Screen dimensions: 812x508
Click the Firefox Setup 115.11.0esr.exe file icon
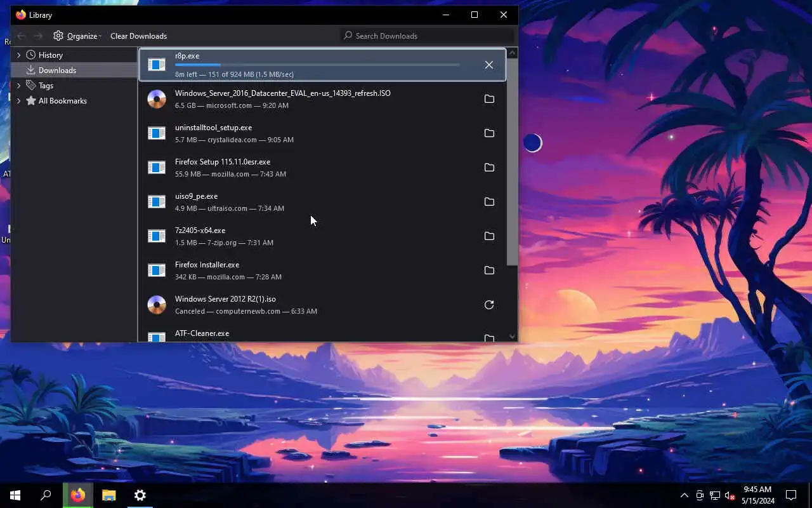point(157,168)
